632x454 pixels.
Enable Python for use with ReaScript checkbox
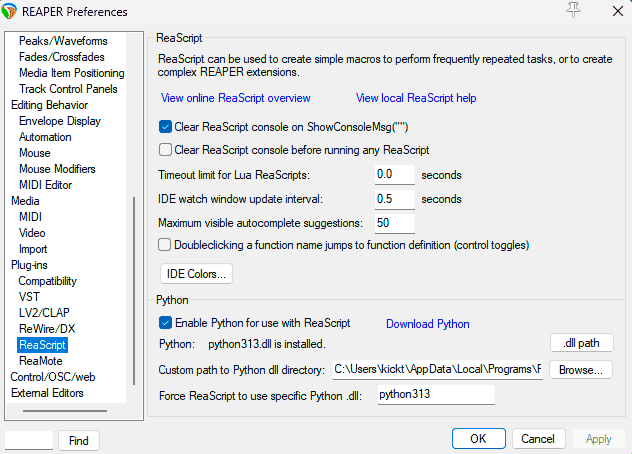coord(166,323)
